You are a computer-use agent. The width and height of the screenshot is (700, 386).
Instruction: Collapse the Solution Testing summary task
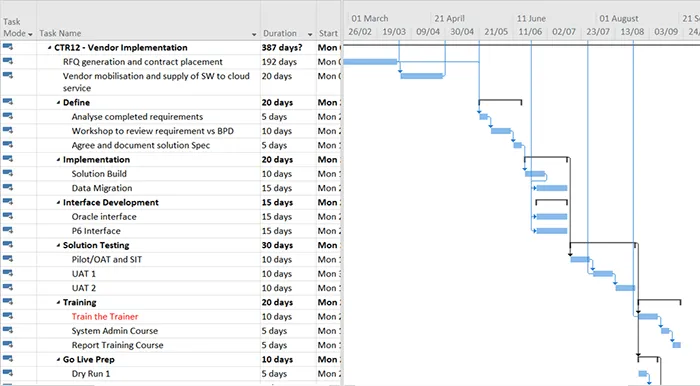(x=58, y=245)
